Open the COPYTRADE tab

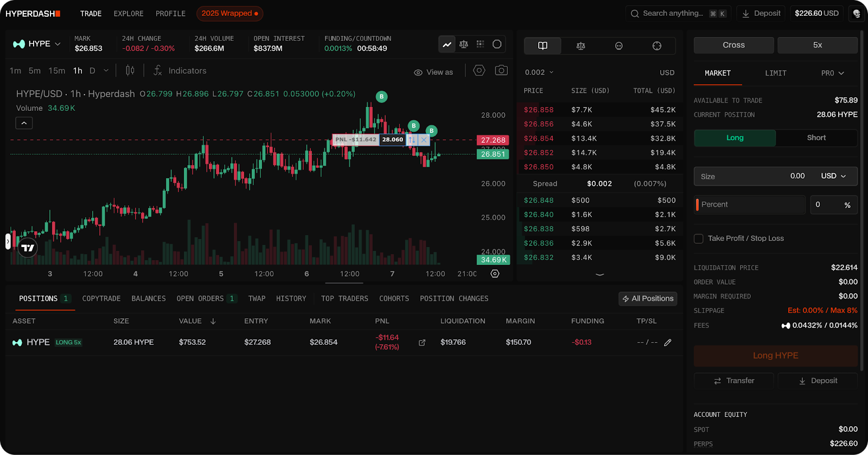click(101, 299)
